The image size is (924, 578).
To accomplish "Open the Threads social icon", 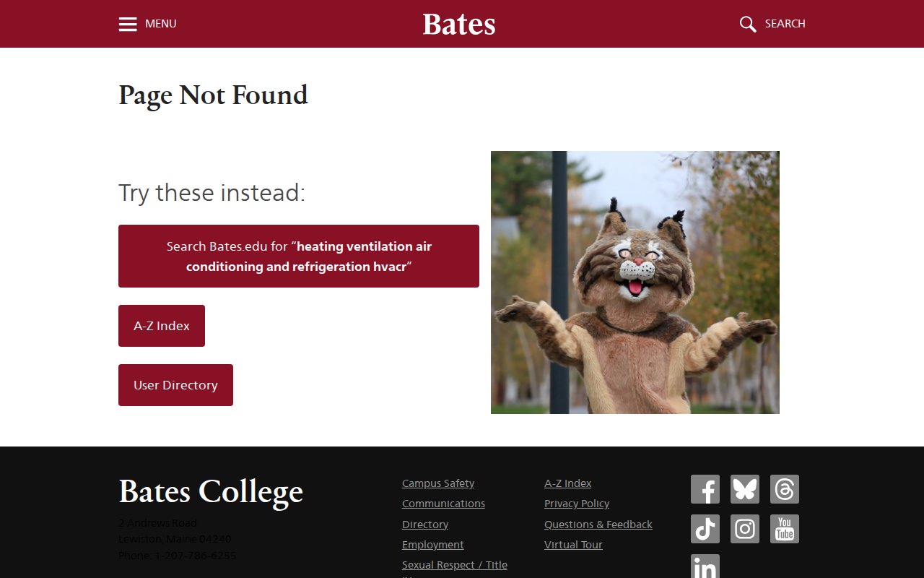I will point(784,489).
